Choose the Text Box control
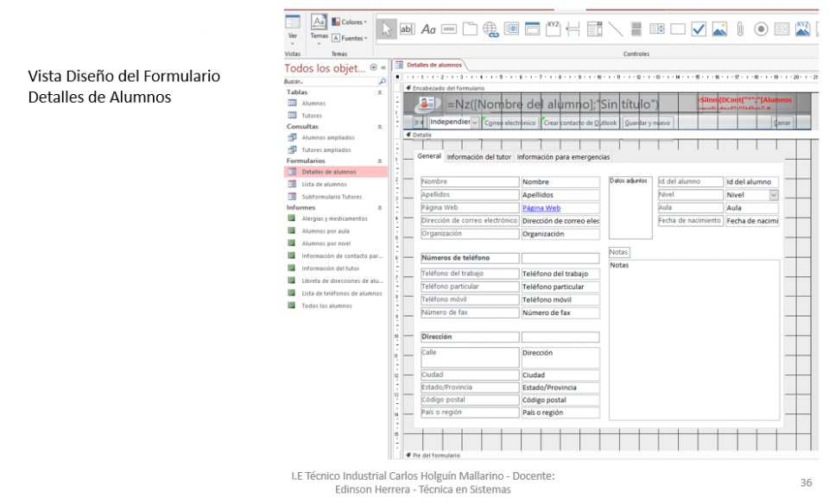 [x=407, y=28]
